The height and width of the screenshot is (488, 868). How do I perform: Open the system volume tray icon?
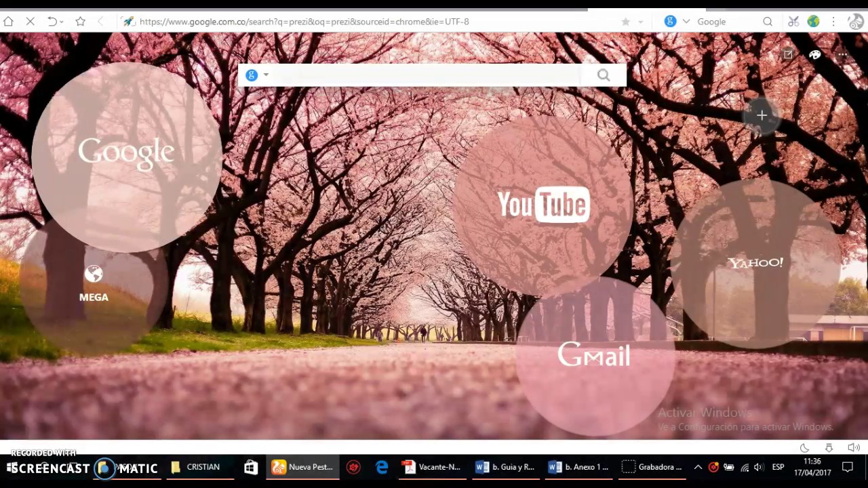(759, 467)
